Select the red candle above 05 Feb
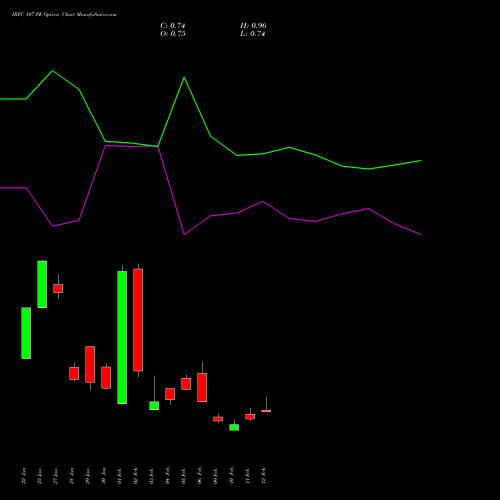 click(186, 384)
